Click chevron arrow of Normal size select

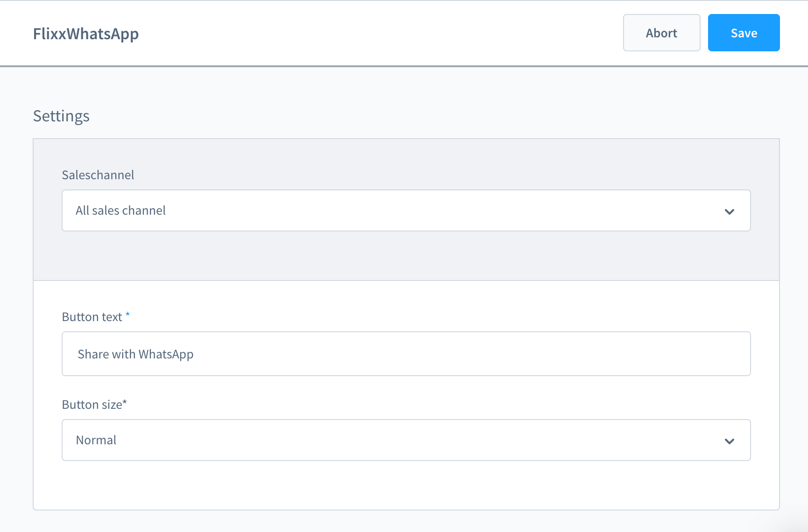point(729,441)
